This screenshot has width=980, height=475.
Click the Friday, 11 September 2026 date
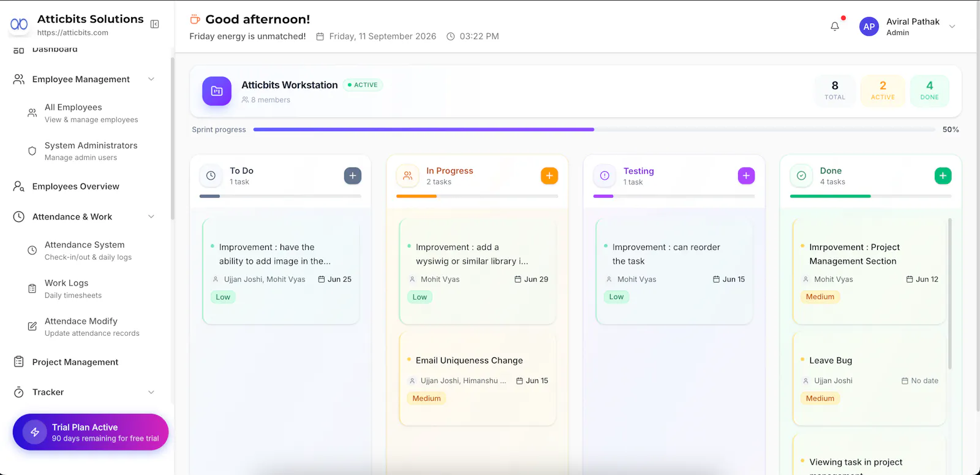tap(376, 36)
